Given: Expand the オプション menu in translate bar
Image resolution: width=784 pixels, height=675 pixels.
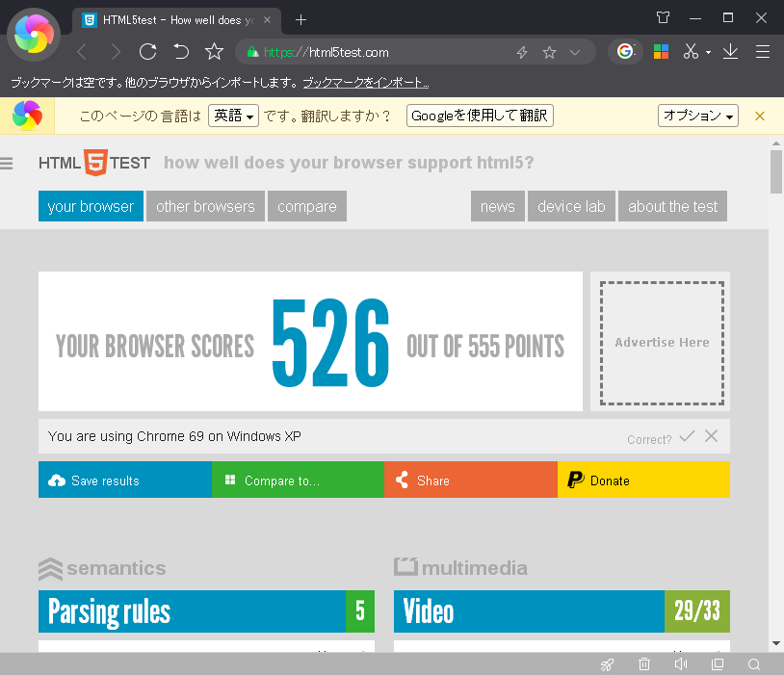Looking at the screenshot, I should [x=697, y=115].
